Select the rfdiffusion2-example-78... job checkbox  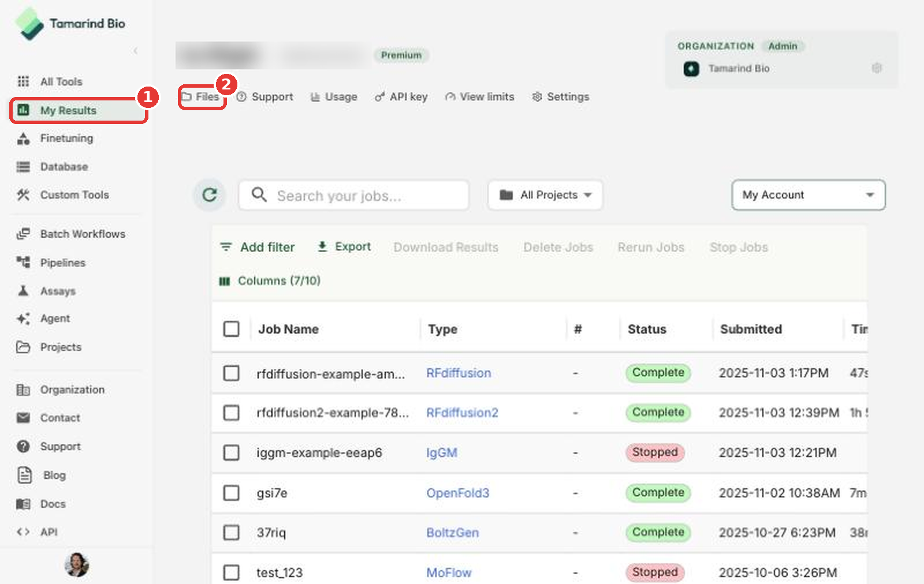click(x=232, y=413)
